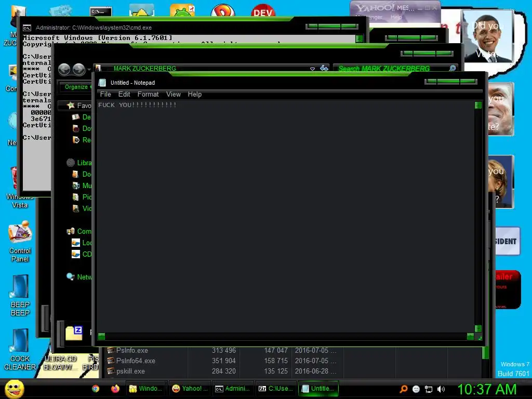Switch to the Untitle... Notepad taskbar button
The image size is (532, 399).
pos(318,389)
